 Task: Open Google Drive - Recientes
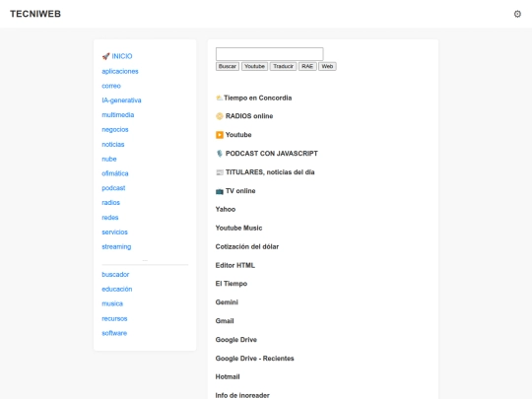click(254, 359)
